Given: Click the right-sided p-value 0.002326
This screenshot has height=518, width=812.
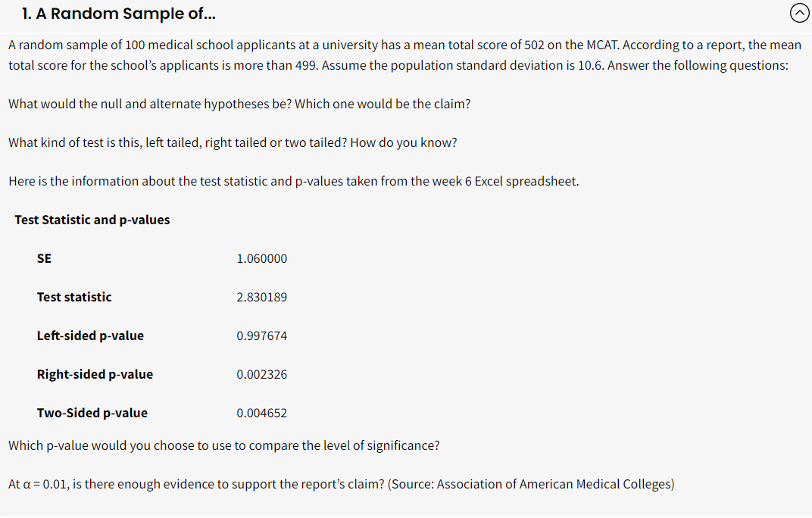Looking at the screenshot, I should pyautogui.click(x=260, y=374).
